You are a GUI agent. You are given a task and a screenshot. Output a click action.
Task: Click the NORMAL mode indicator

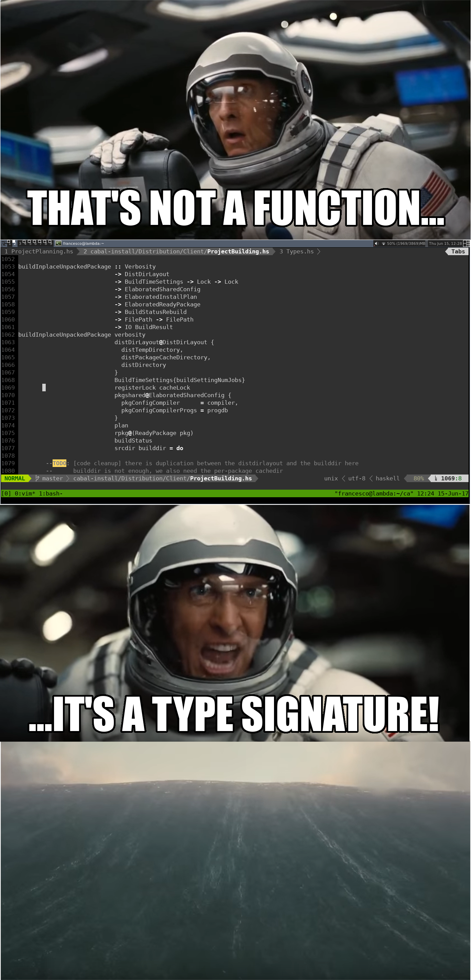(x=14, y=478)
